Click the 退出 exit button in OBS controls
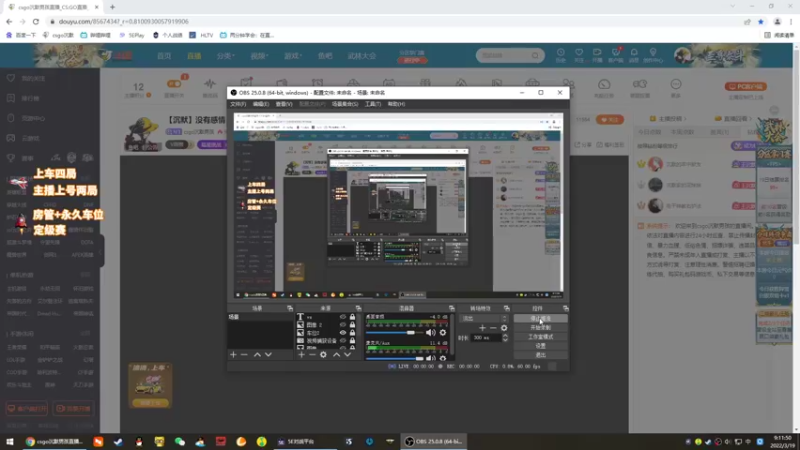The height and width of the screenshot is (450, 800). pyautogui.click(x=540, y=355)
